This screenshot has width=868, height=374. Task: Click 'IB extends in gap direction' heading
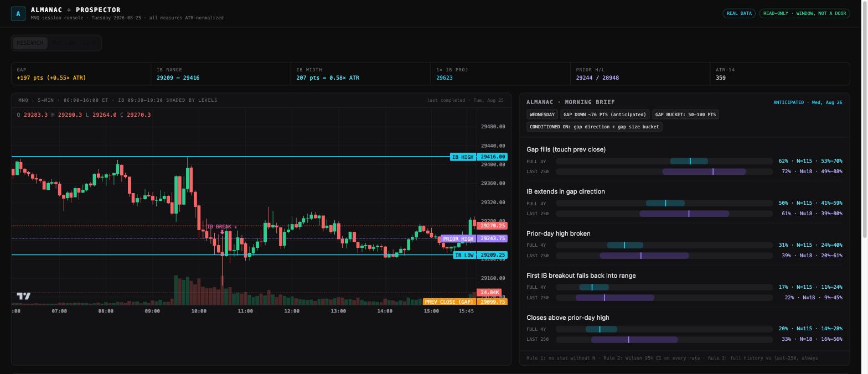[565, 191]
